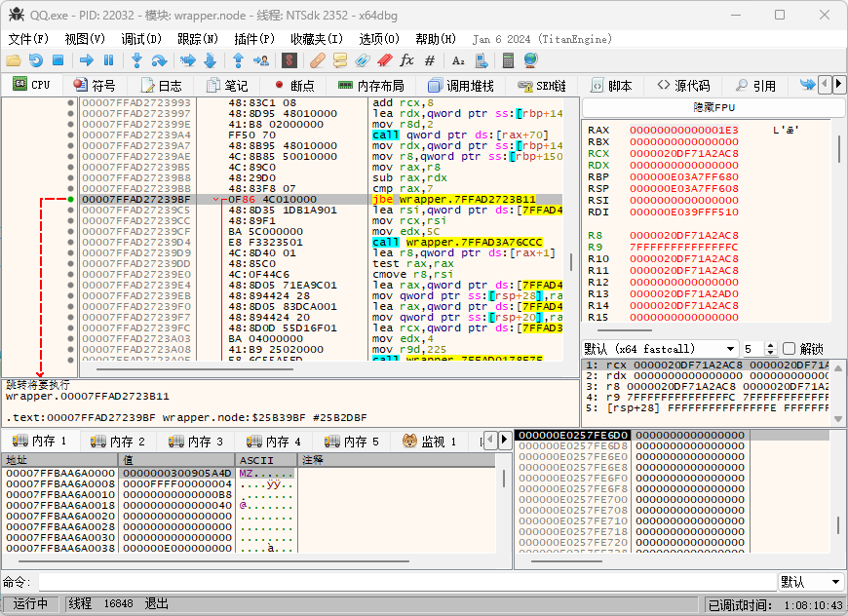Select the RAX register value 00000000000001E3
The height and width of the screenshot is (616, 848).
(x=683, y=130)
